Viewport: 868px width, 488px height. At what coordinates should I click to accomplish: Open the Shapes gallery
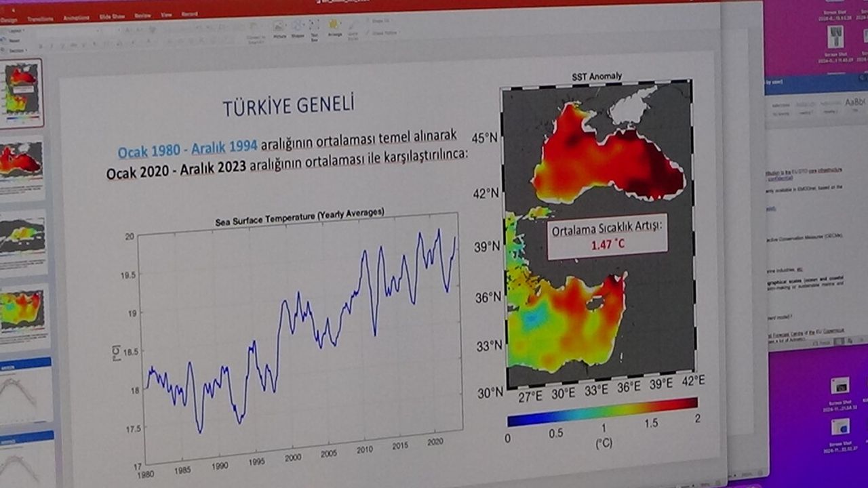298,30
